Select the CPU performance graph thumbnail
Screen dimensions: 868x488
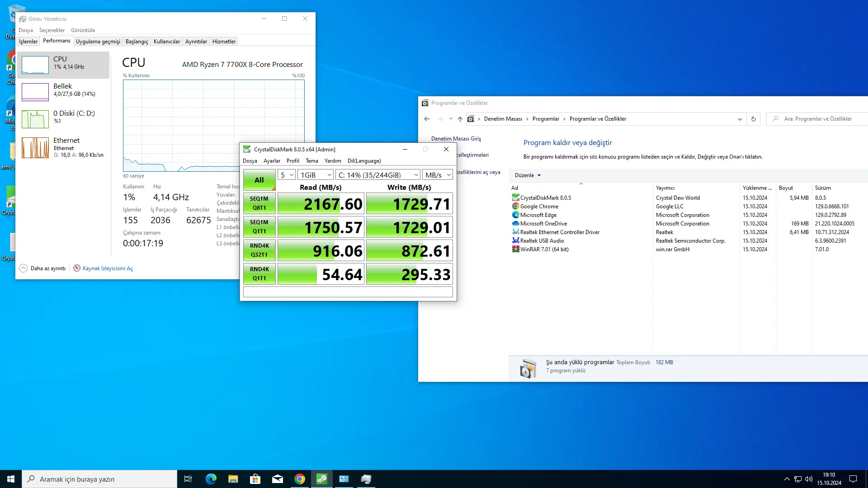coord(35,65)
